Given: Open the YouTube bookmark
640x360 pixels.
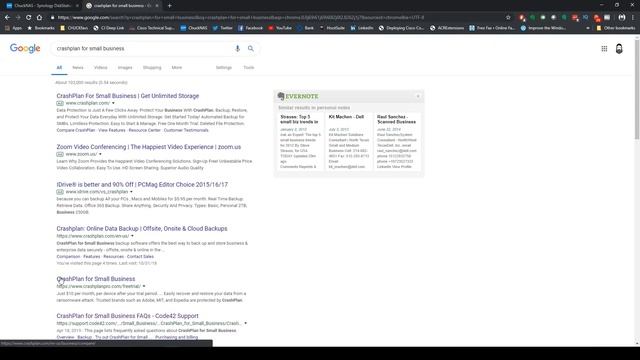Looking at the screenshot, I should (x=280, y=28).
